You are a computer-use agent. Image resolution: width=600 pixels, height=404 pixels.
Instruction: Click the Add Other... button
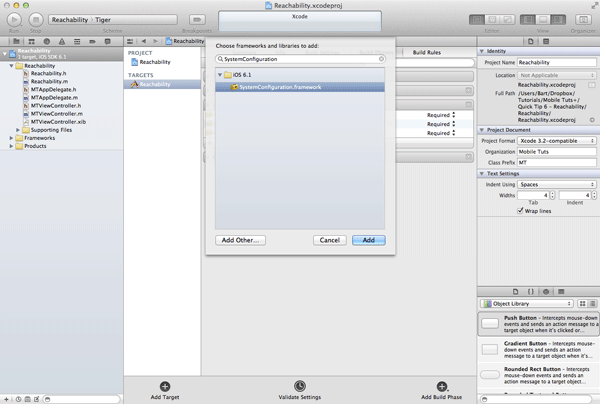click(240, 240)
